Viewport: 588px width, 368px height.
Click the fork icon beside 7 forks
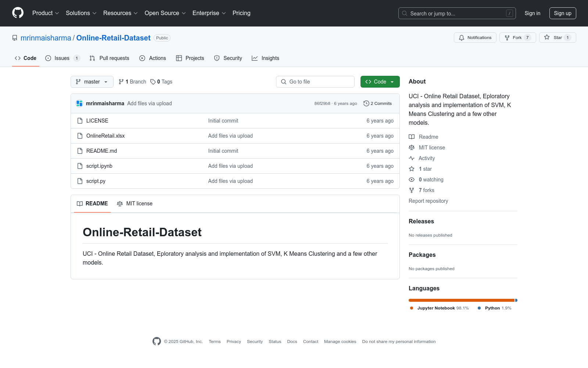[412, 190]
